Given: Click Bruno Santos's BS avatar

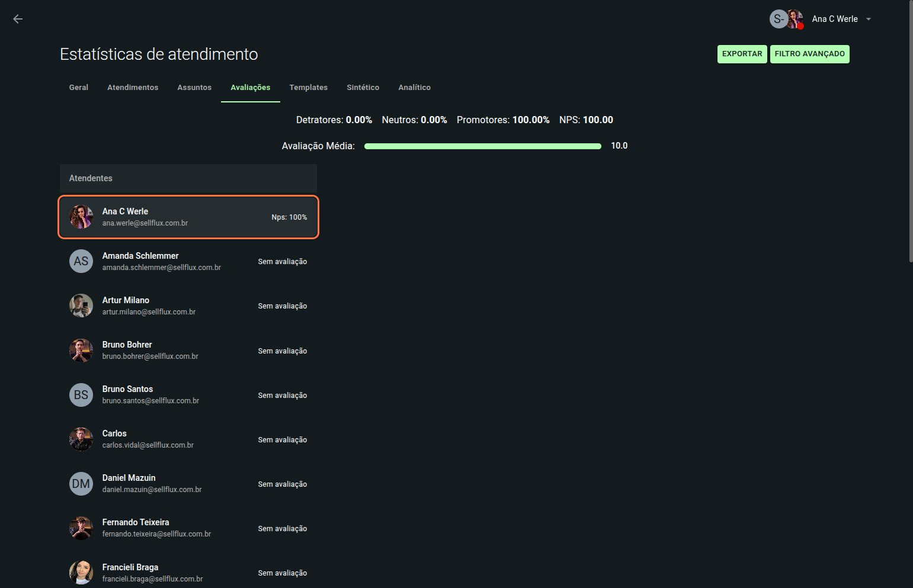Looking at the screenshot, I should point(81,395).
